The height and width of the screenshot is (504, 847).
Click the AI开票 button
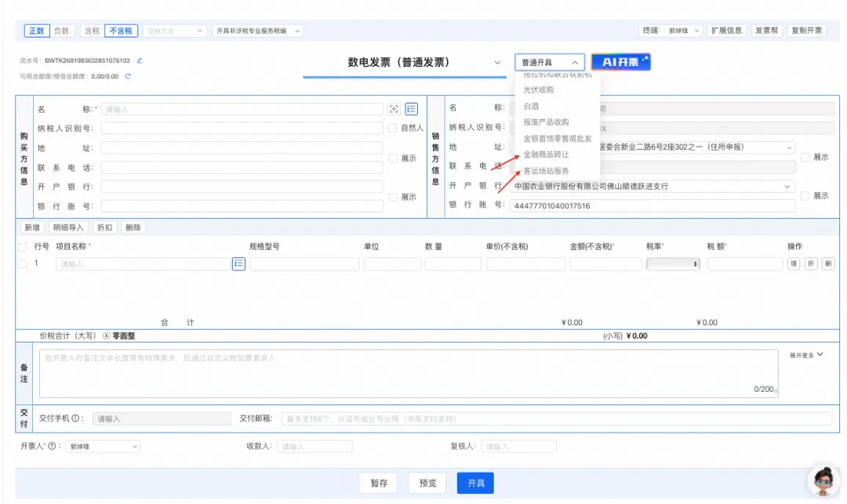[620, 62]
